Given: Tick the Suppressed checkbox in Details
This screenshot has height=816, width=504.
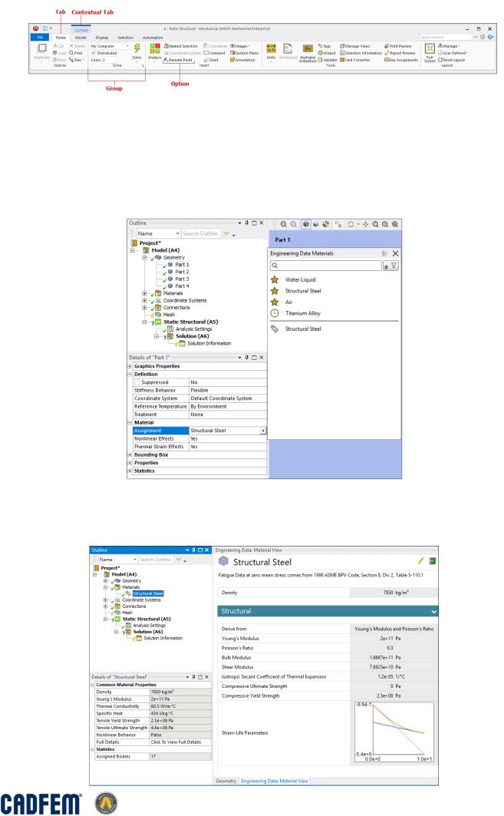Looking at the screenshot, I should 137,382.
